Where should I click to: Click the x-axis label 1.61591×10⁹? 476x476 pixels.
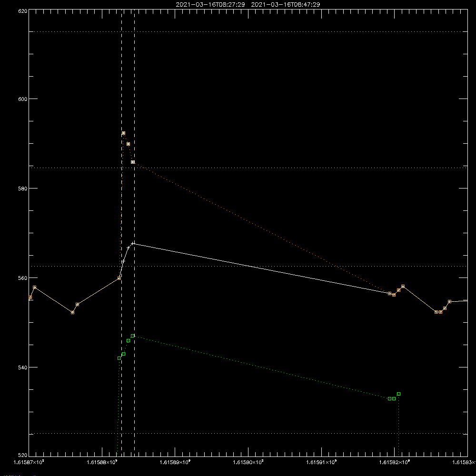(x=321, y=462)
